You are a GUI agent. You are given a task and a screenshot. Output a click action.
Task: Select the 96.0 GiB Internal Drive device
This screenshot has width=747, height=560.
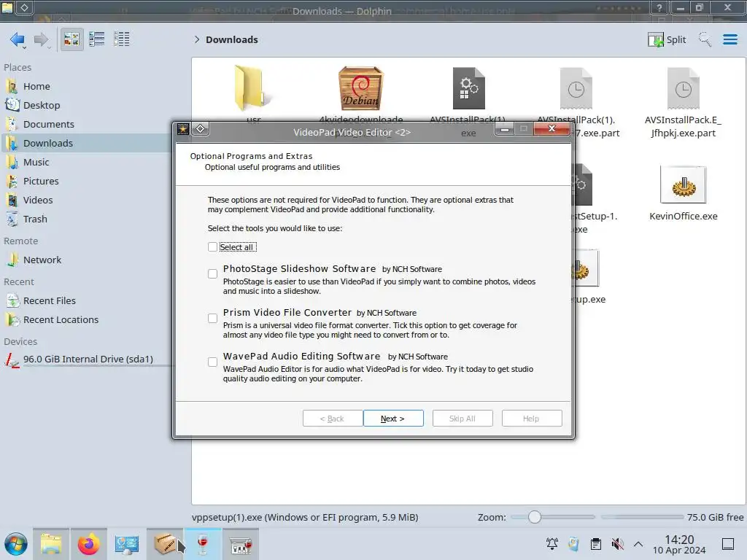(88, 359)
